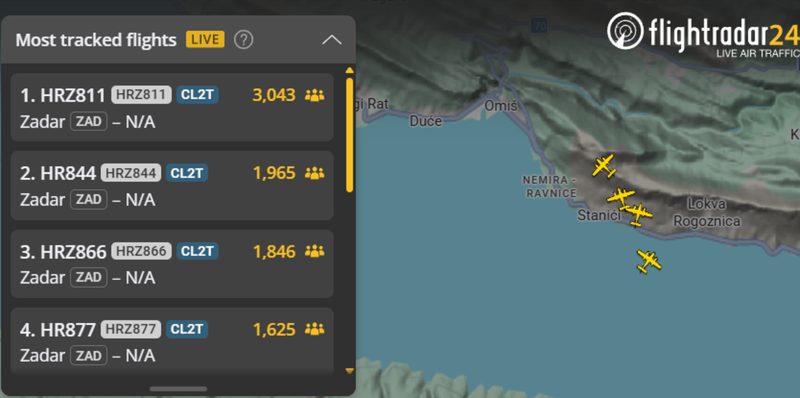Click viewers icon beside 1,965
The image size is (800, 398).
point(314,173)
